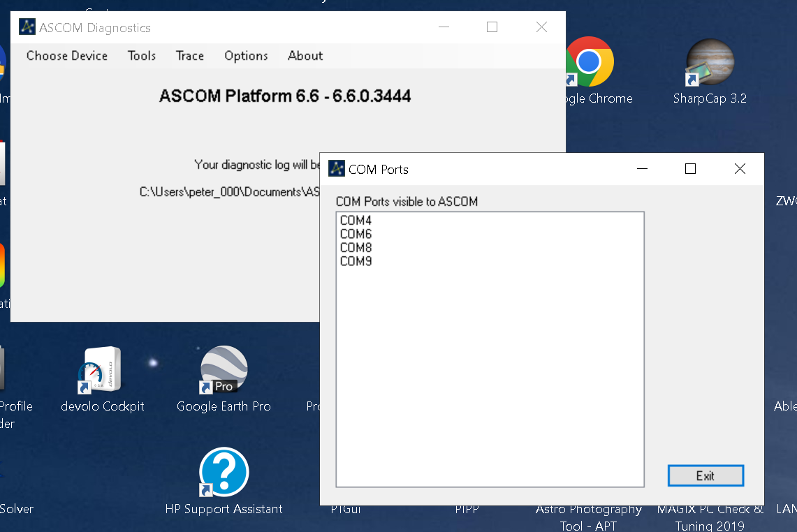Close the ASCOM Diagnostics window
This screenshot has width=797, height=532.
coord(542,27)
